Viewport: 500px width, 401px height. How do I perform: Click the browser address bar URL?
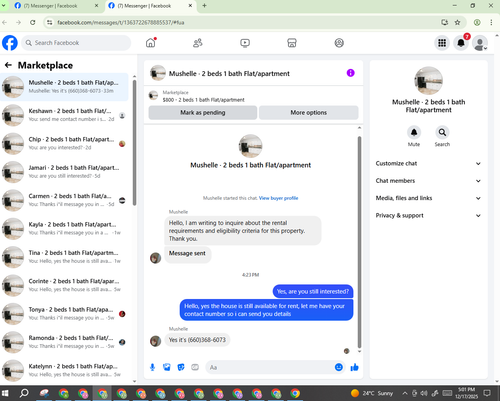121,22
